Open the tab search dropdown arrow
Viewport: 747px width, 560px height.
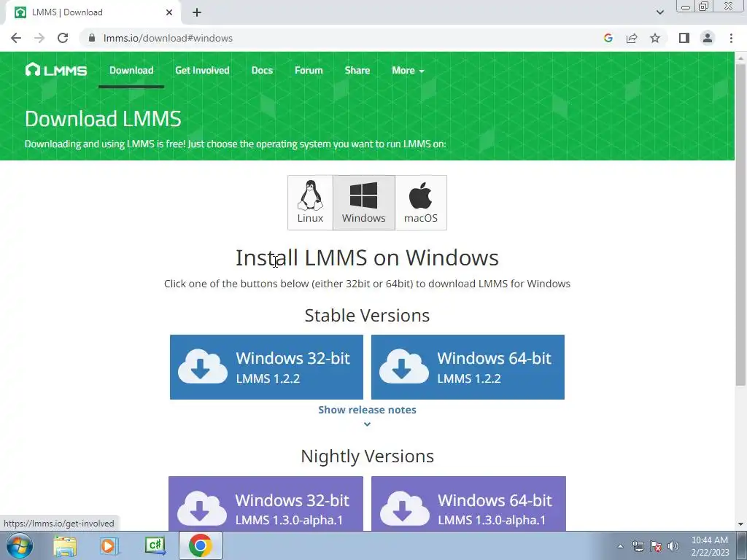(x=659, y=12)
